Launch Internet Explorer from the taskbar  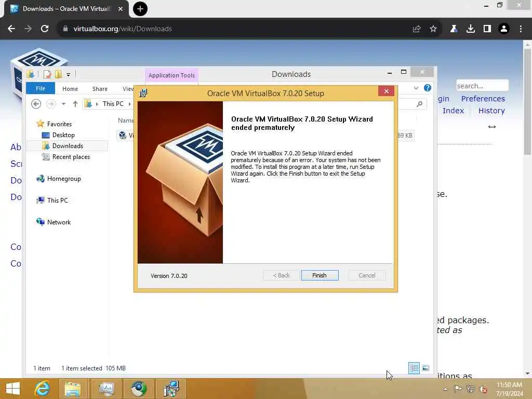[43, 389]
